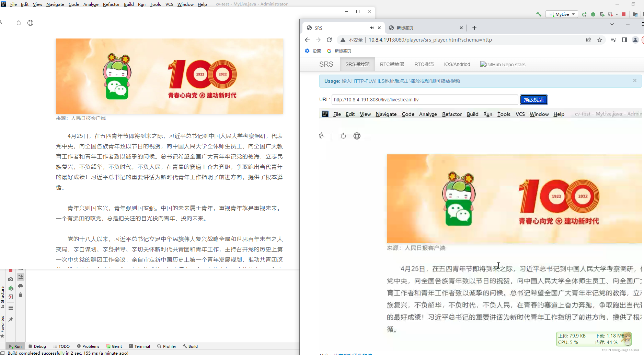Image resolution: width=644 pixels, height=355 pixels.
Task: Click the FLV stream URL input field
Action: point(425,100)
